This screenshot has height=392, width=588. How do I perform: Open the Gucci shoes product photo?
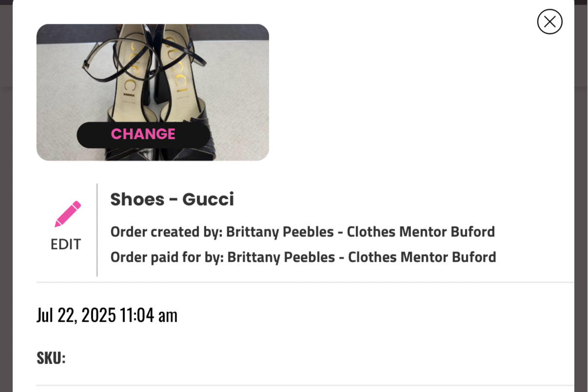[153, 73]
